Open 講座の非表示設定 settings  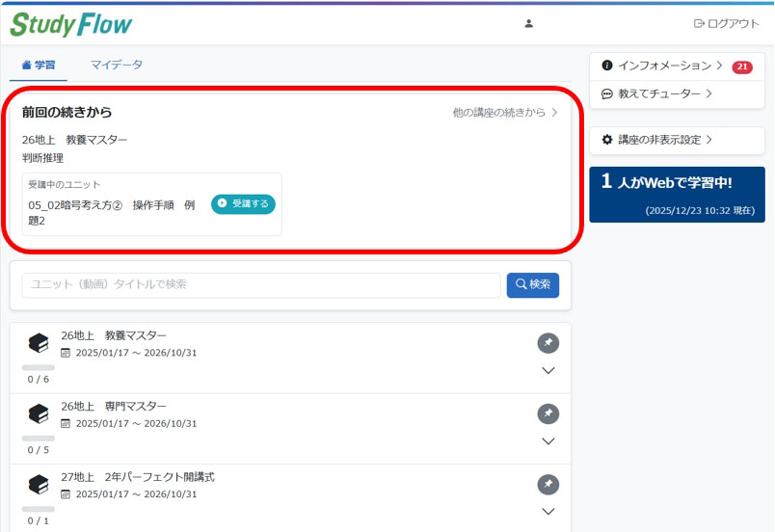[x=657, y=140]
